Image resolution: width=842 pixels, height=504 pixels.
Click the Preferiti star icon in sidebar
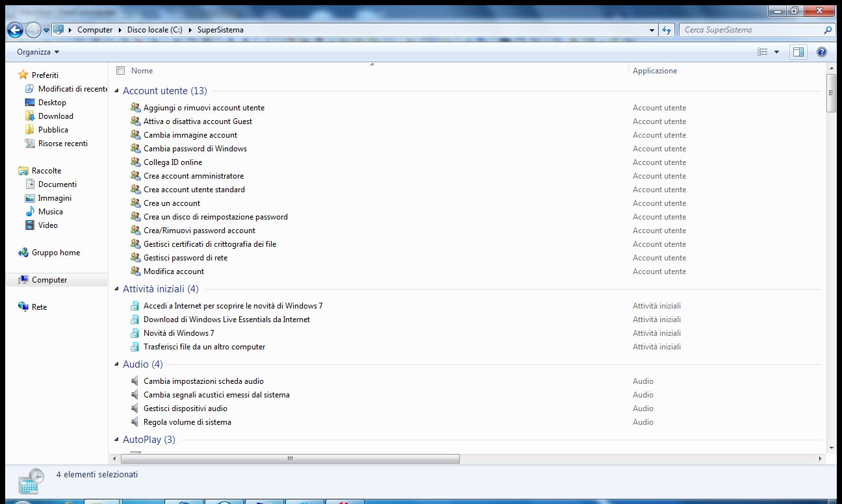pos(23,75)
